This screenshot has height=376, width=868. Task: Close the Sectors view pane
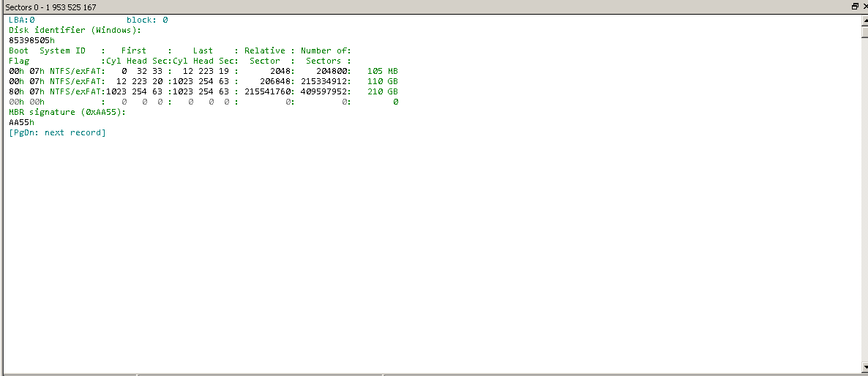pyautogui.click(x=864, y=7)
